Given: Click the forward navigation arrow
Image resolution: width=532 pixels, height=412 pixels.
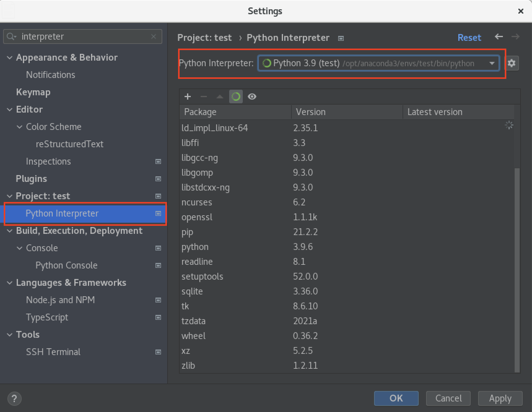Looking at the screenshot, I should 515,37.
